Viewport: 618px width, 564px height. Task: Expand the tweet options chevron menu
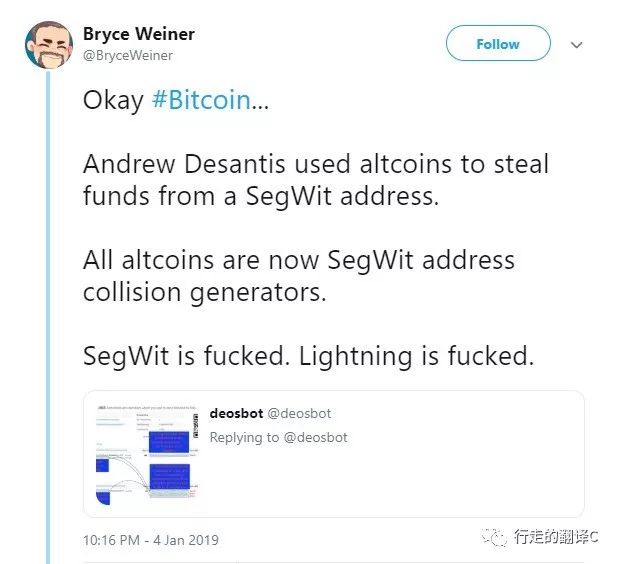(x=577, y=45)
